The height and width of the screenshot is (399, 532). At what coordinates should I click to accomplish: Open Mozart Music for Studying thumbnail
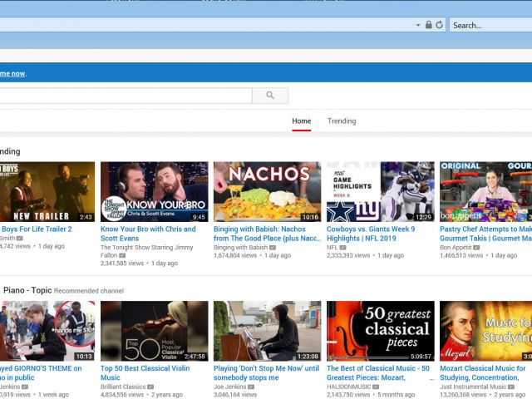pos(485,331)
